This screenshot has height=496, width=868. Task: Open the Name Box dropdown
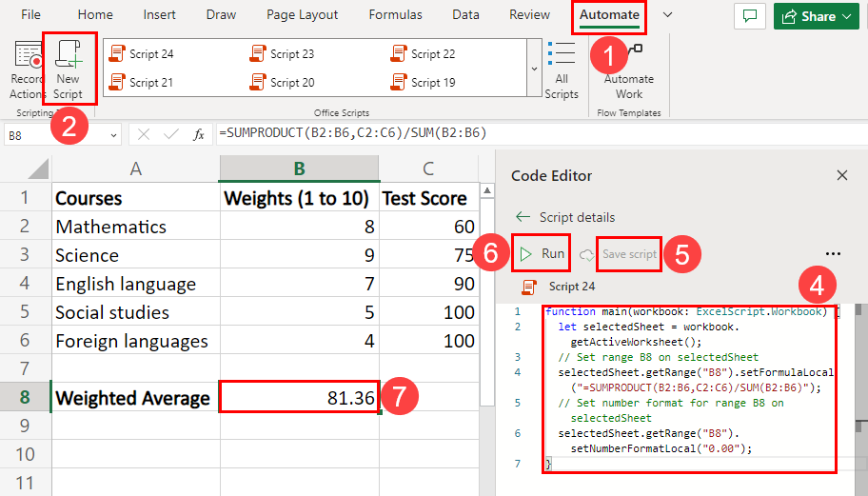[113, 135]
